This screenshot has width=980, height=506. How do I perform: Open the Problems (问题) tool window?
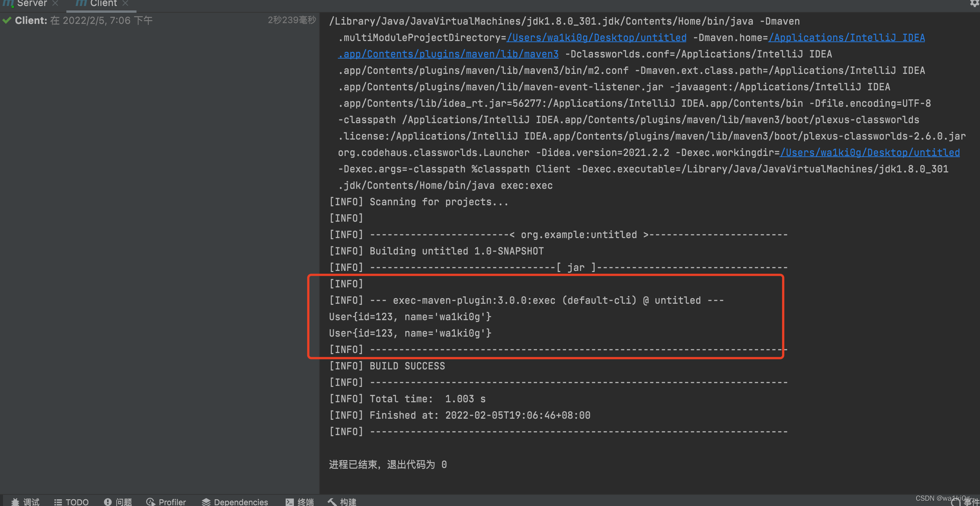tap(118, 502)
